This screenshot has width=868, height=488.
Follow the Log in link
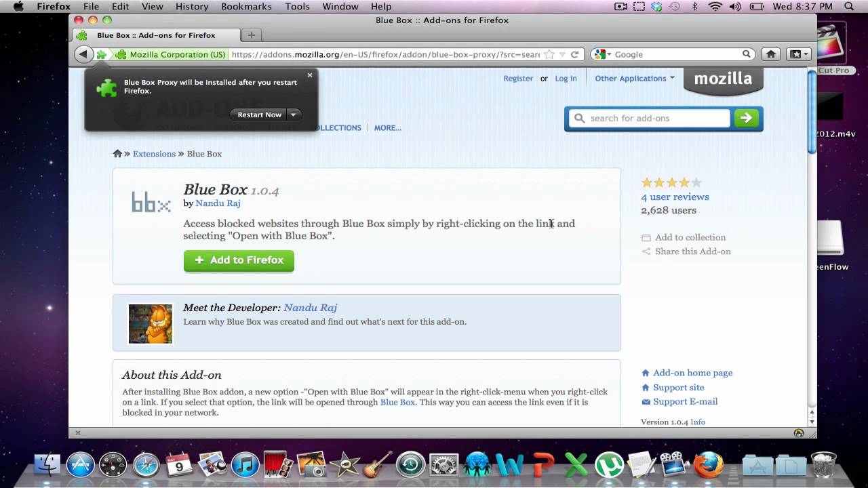click(566, 79)
